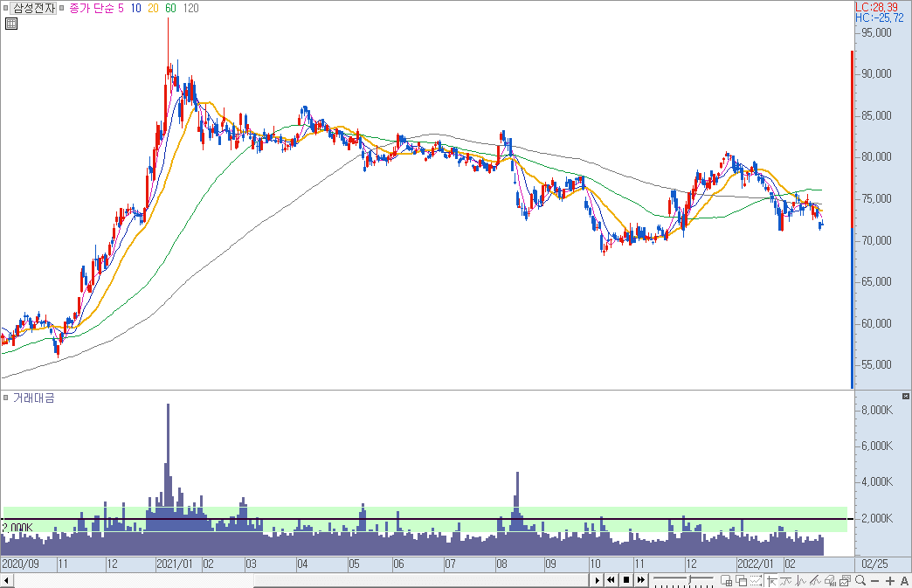This screenshot has width=912, height=588.
Task: Click the LC:28,39 value
Action: click(x=876, y=7)
